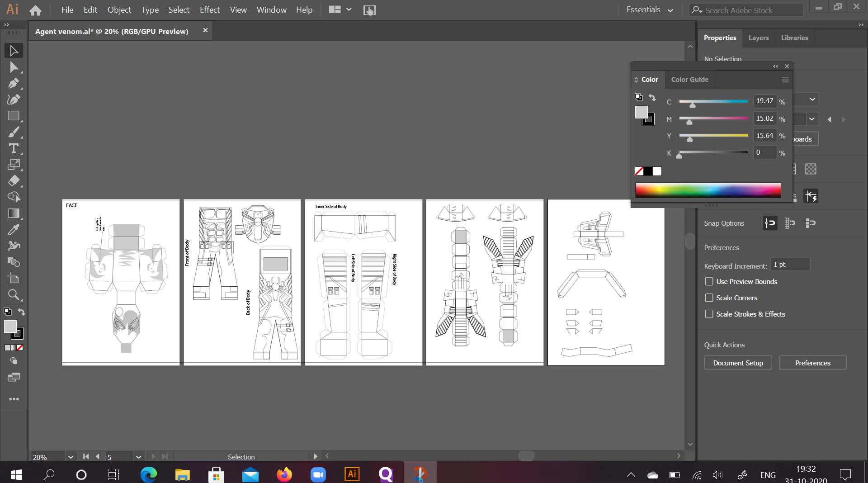Swap fill and stroke in toolbar
This screenshot has width=868, height=483.
(x=21, y=312)
